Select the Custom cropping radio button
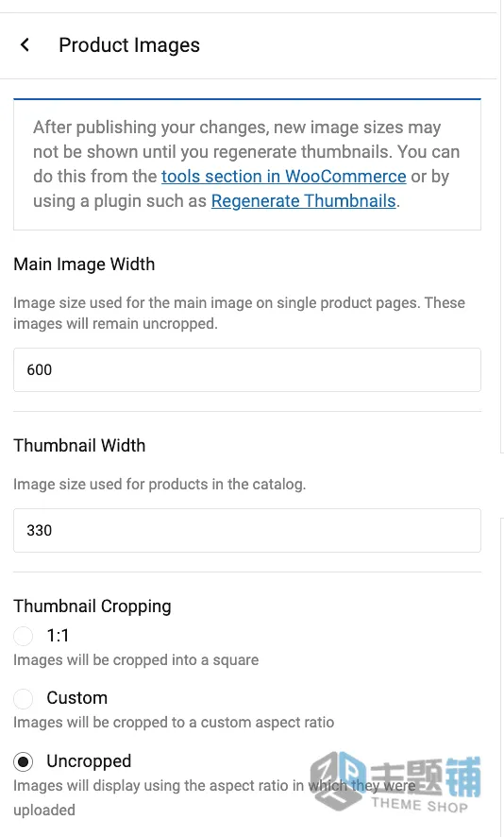 point(23,698)
